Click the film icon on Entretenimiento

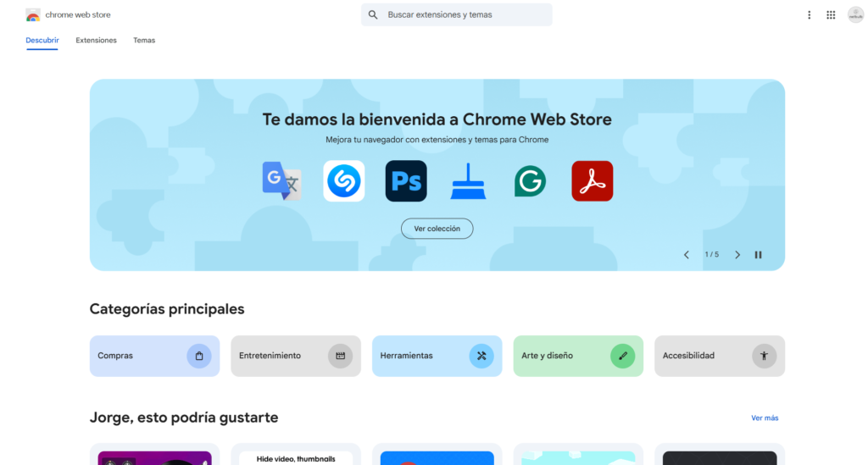point(340,356)
